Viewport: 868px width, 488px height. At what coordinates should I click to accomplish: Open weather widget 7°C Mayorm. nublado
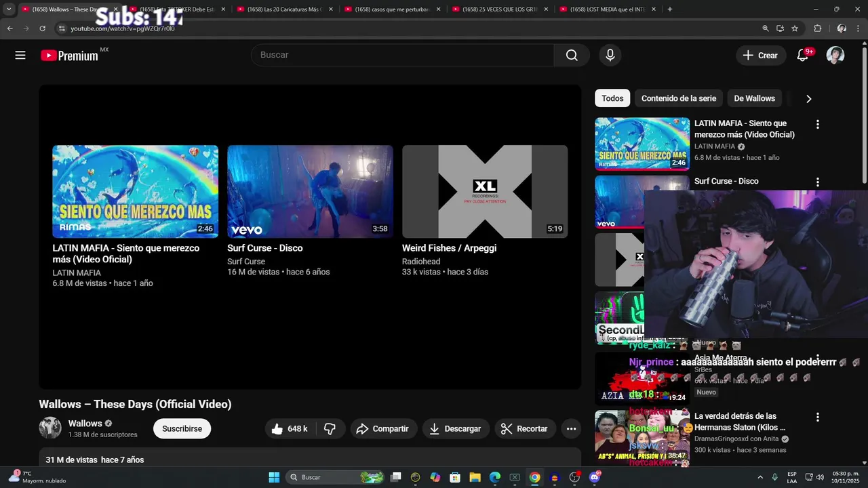point(37,477)
